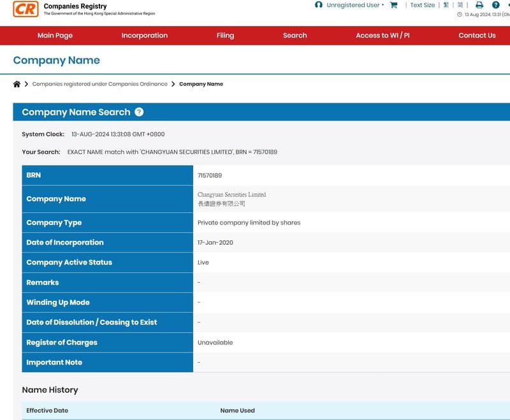Viewport: 510px width, 420px height.
Task: Click Date of Dissolution / Ceasing to Exist header
Action: (107, 322)
